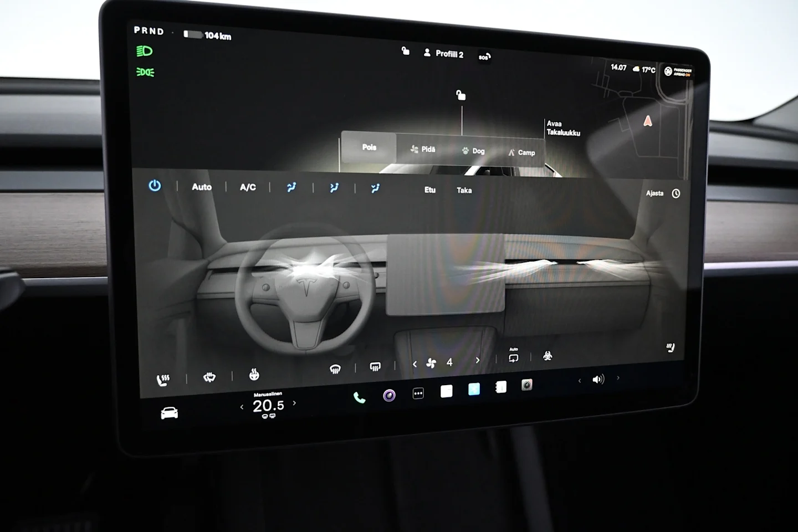798x532 pixels.
Task: Toggle steering wheel heater
Action: (x=254, y=375)
